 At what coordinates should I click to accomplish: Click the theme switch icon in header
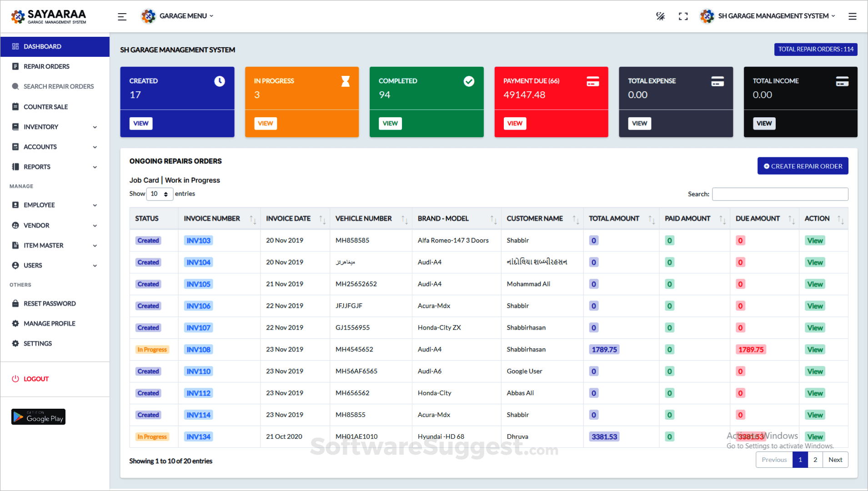660,16
